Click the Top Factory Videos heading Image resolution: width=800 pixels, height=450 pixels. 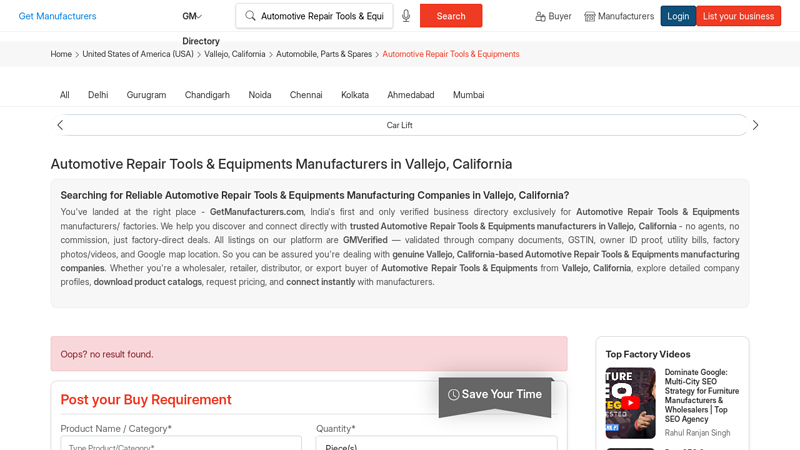click(x=648, y=354)
